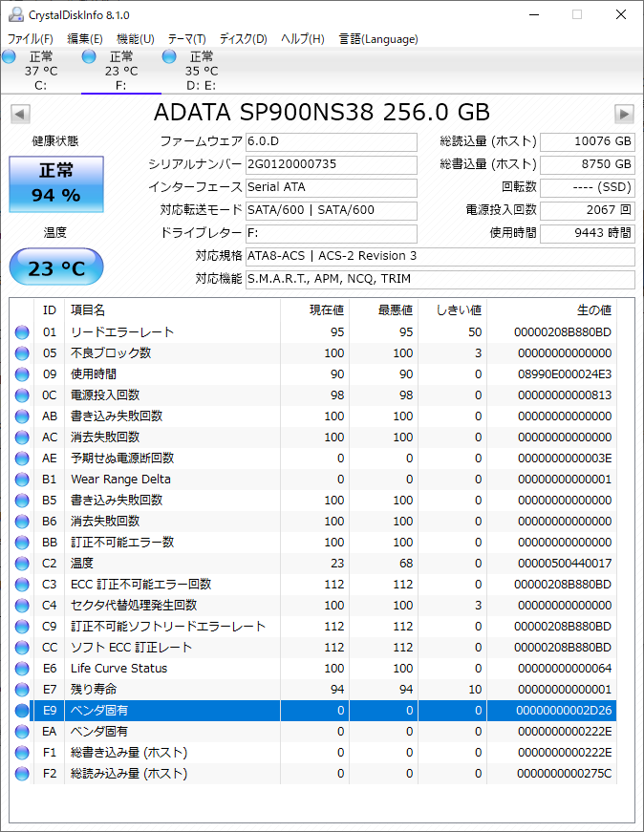Click total host reads value 10076 GB
The height and width of the screenshot is (832, 644).
tap(588, 141)
